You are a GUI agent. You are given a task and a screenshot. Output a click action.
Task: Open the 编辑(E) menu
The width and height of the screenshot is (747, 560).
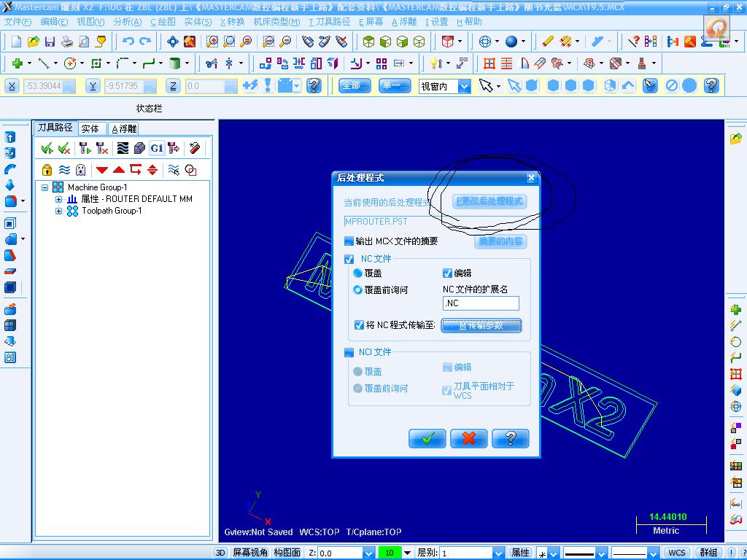[x=54, y=22]
